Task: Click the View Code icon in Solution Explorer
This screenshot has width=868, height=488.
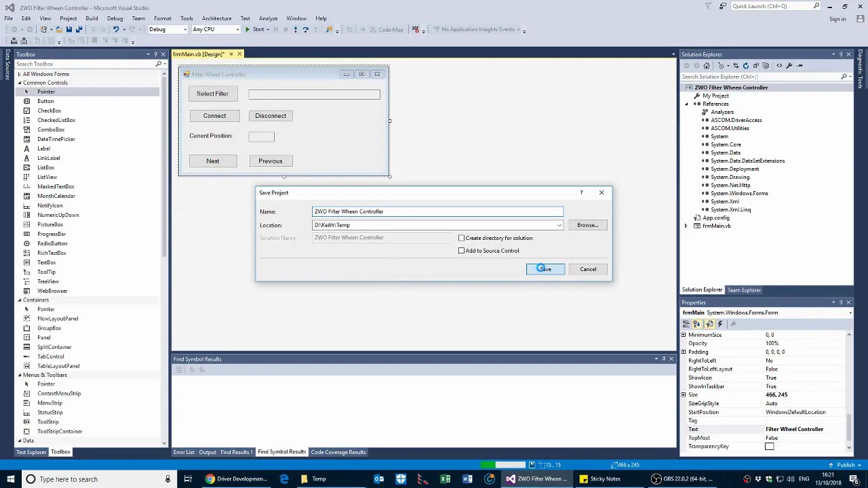Action: (x=779, y=66)
